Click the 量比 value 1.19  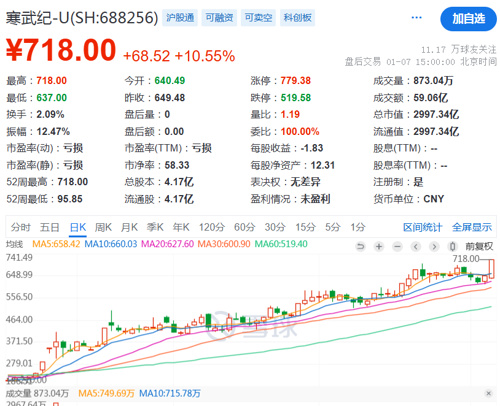(290, 114)
